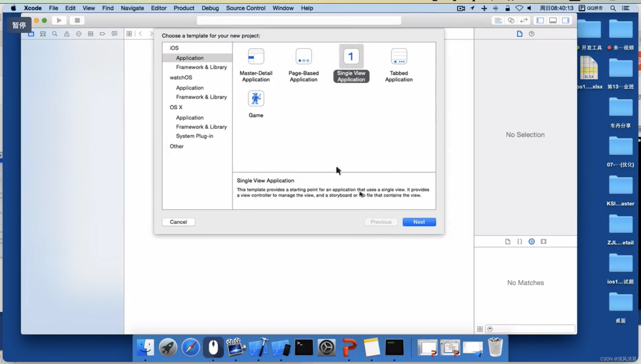The width and height of the screenshot is (641, 364).
Task: Click the Previous button
Action: (381, 222)
